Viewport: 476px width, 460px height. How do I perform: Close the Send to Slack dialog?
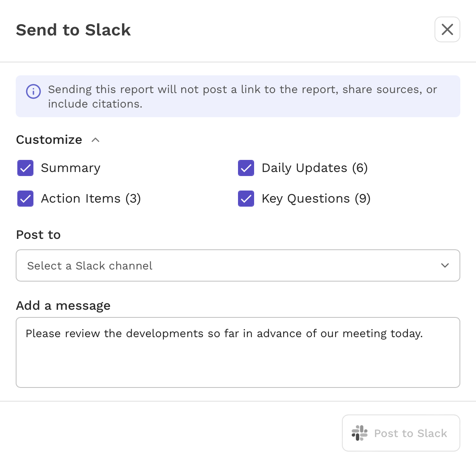click(447, 29)
